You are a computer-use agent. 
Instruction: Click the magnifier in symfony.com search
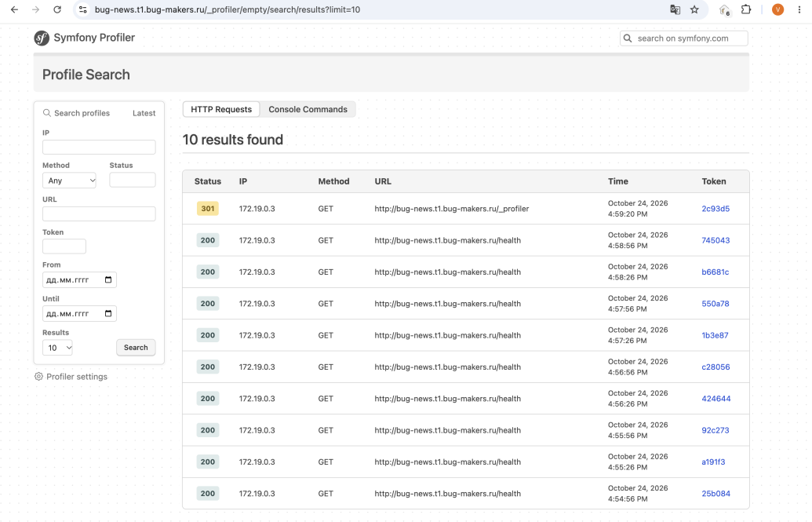[628, 38]
